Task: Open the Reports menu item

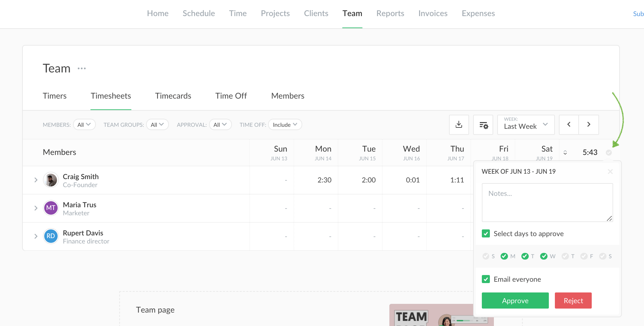Action: click(390, 13)
